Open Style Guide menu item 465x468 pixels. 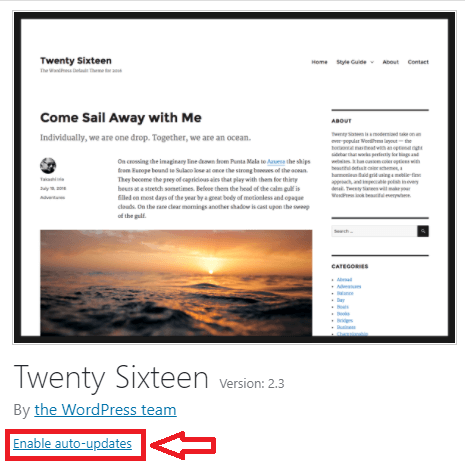point(351,62)
